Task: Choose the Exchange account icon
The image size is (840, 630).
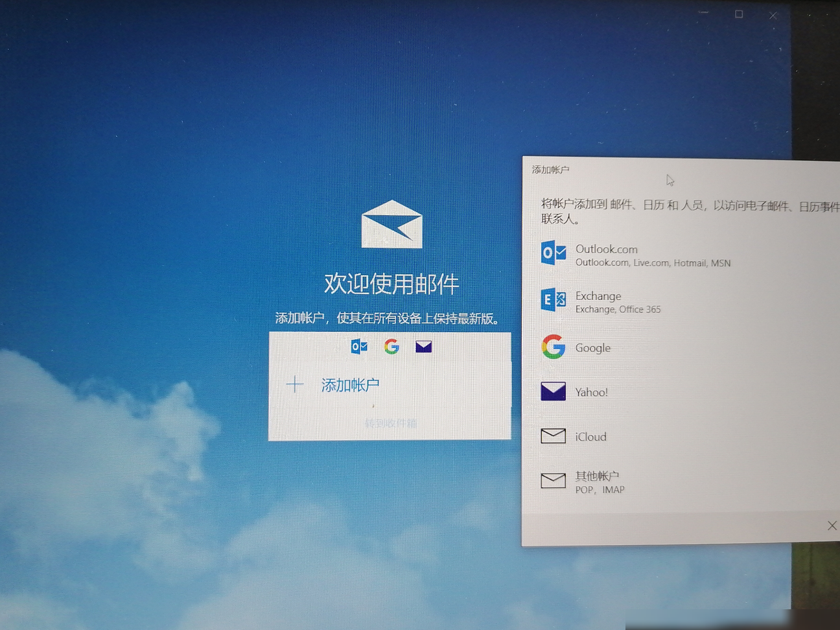Action: pyautogui.click(x=554, y=300)
